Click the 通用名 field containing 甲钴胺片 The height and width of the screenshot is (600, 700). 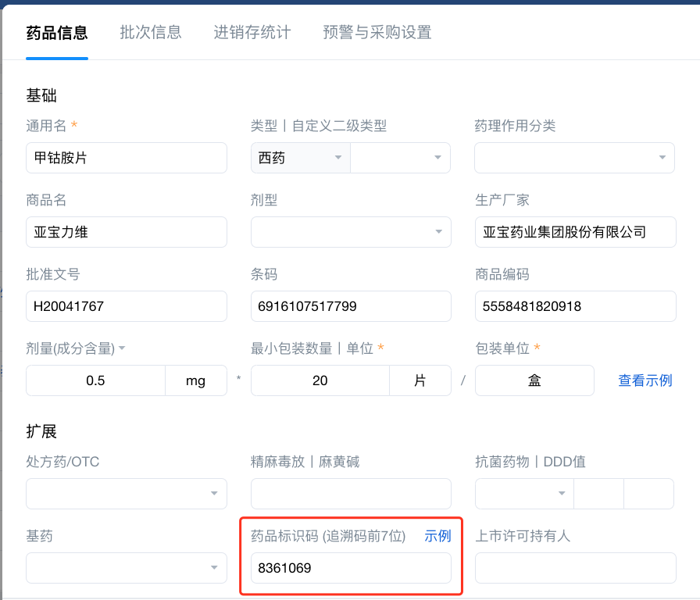point(127,158)
